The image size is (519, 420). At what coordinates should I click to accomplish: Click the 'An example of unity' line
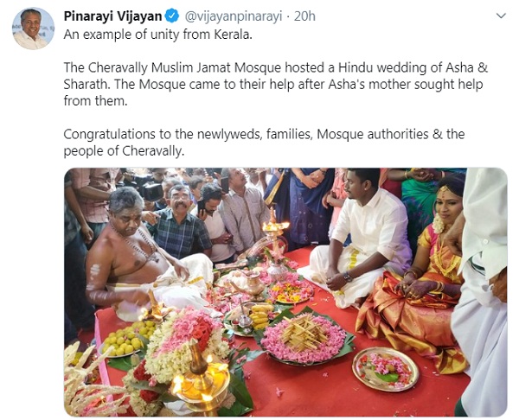pos(158,35)
